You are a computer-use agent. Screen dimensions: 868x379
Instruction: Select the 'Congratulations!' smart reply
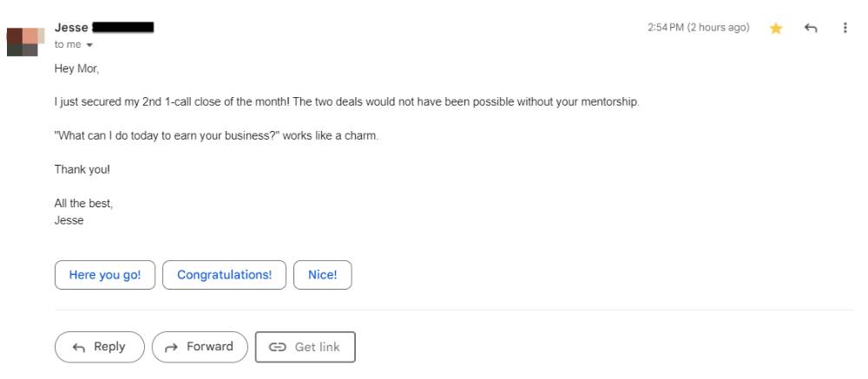pos(224,275)
